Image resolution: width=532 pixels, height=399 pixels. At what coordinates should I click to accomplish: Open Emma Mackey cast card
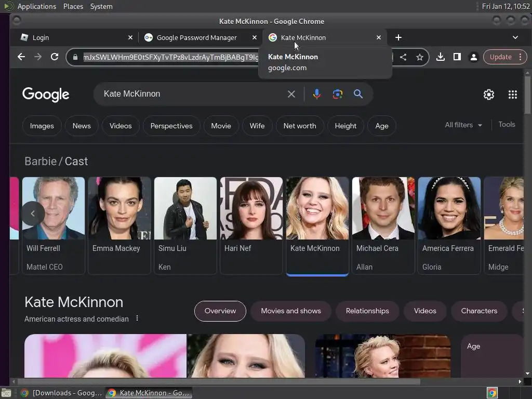[x=119, y=225]
